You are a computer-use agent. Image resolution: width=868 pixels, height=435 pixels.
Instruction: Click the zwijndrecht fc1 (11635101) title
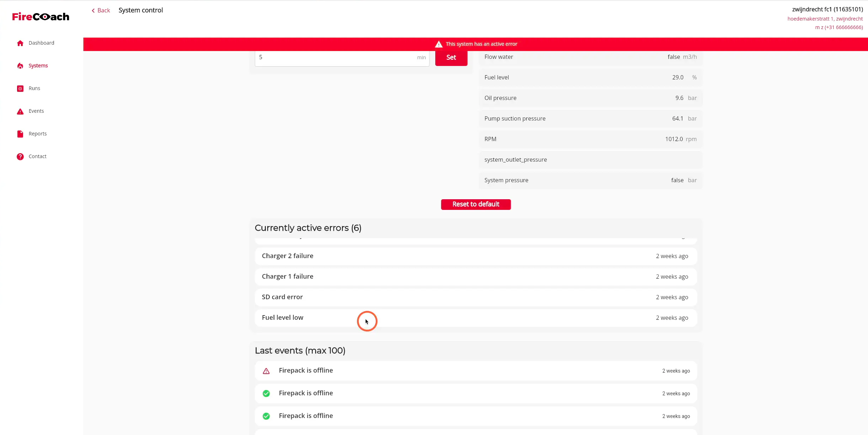point(828,9)
